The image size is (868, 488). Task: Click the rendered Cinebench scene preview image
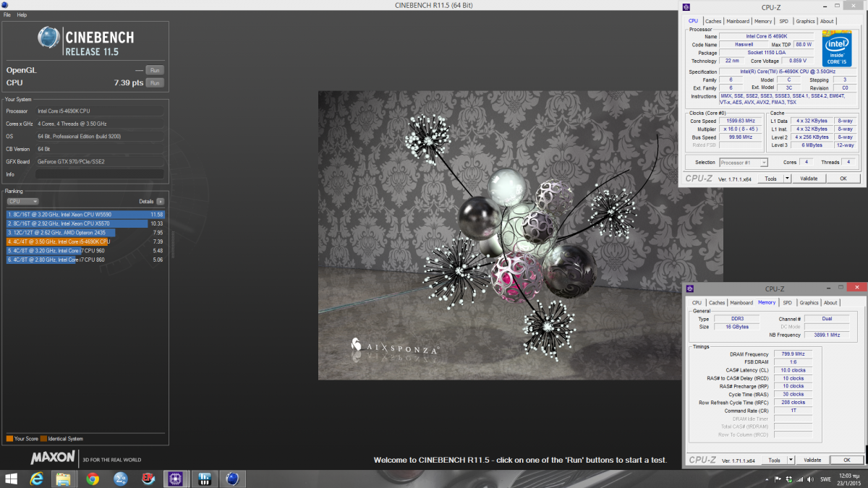click(x=520, y=235)
